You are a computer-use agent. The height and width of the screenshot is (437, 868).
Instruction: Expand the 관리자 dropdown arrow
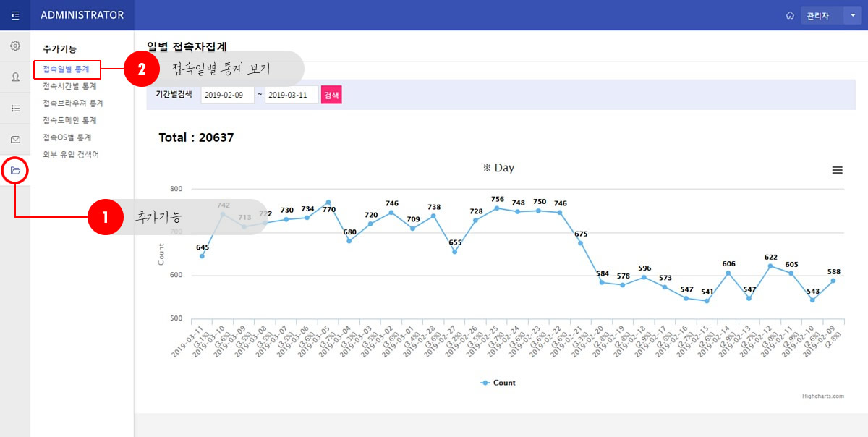pos(851,15)
